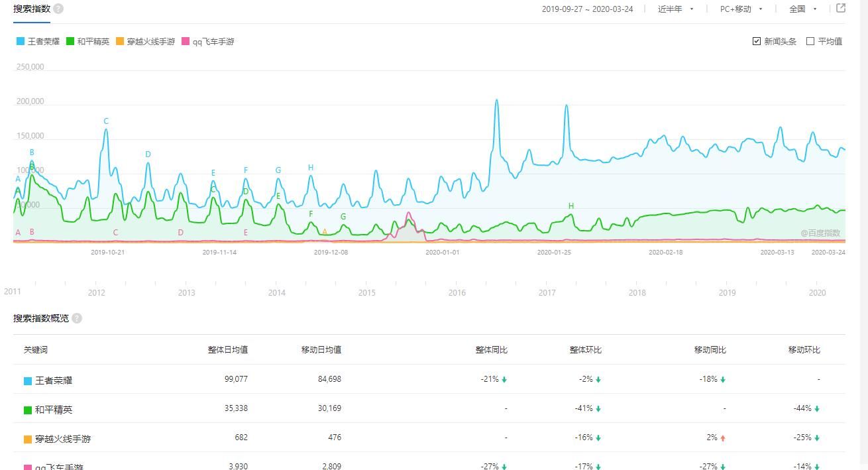
Task: Click pink news marker E for qq飞车手游
Action: [x=246, y=233]
